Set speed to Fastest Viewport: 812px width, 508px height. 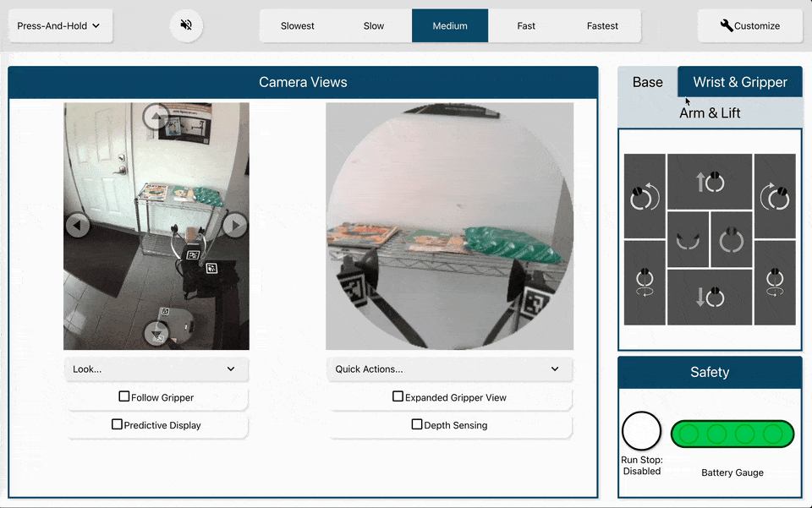(x=602, y=25)
